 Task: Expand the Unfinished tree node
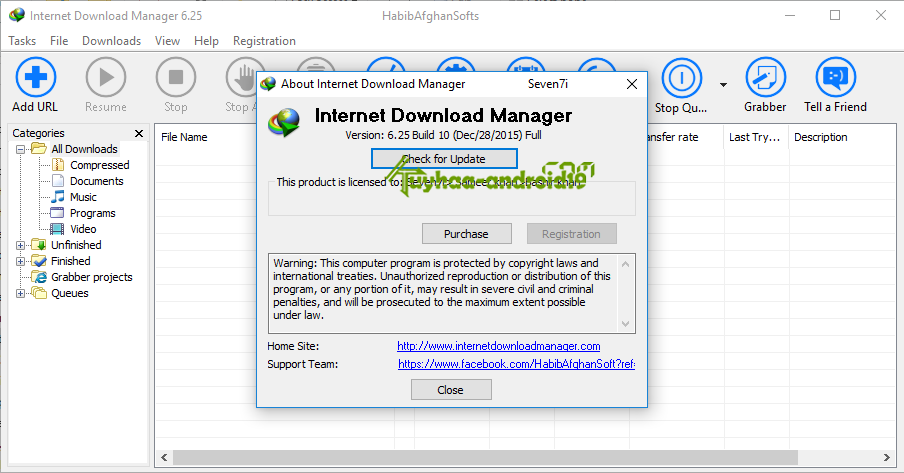pos(20,245)
